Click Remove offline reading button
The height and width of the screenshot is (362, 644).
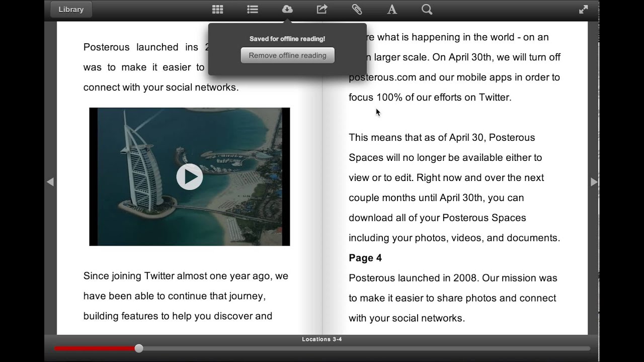click(x=288, y=55)
